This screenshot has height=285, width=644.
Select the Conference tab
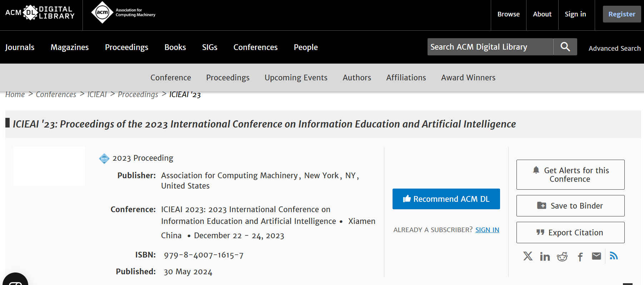pyautogui.click(x=171, y=77)
